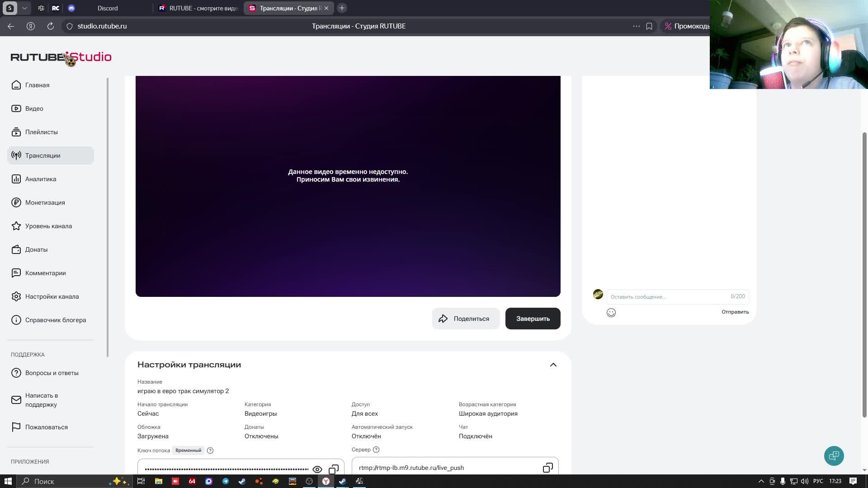Click the Поделиться share button
This screenshot has height=488, width=868.
[x=466, y=319]
